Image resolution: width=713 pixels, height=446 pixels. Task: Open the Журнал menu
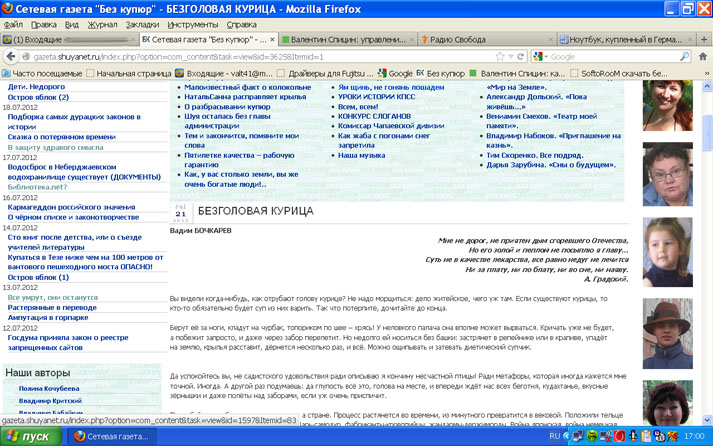[x=102, y=25]
